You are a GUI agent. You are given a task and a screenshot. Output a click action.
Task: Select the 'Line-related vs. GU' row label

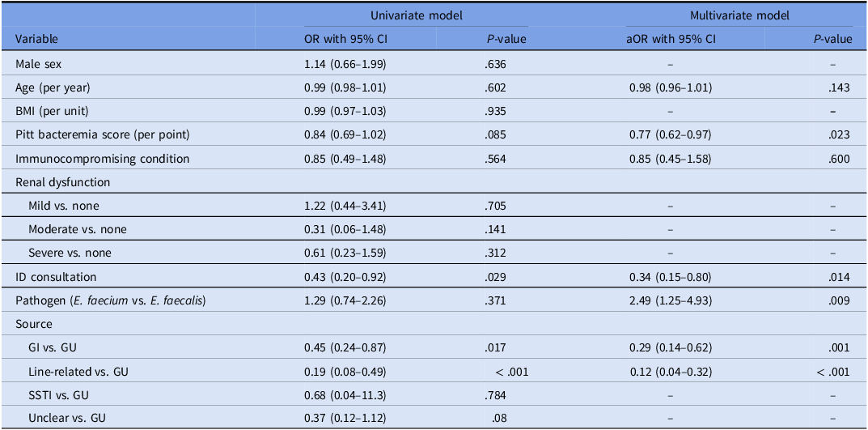(x=78, y=372)
